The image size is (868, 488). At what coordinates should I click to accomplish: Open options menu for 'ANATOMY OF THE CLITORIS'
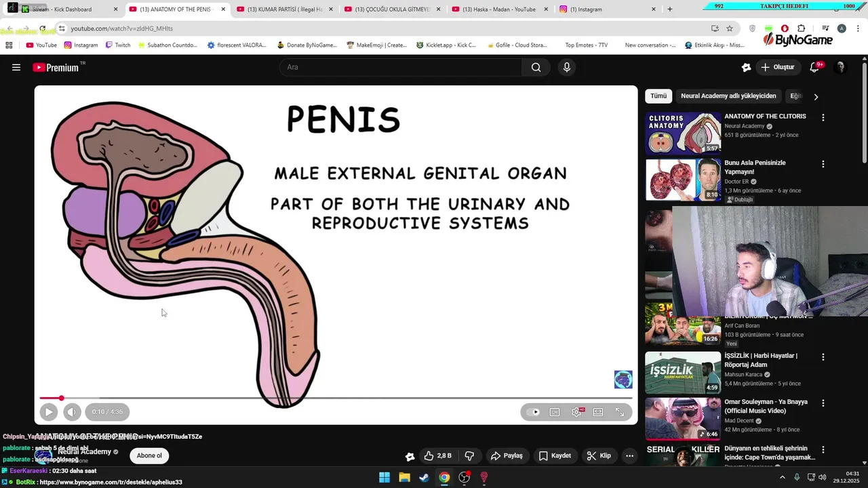tap(823, 117)
